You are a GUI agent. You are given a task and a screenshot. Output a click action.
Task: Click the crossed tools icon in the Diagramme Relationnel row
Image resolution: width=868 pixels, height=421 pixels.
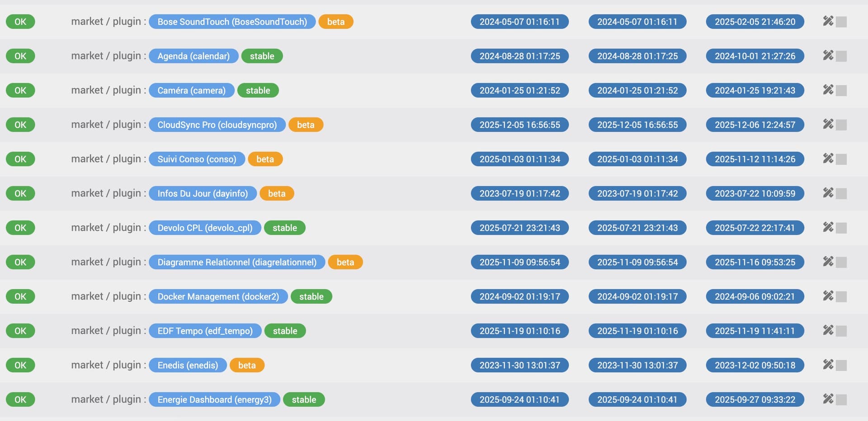click(828, 262)
